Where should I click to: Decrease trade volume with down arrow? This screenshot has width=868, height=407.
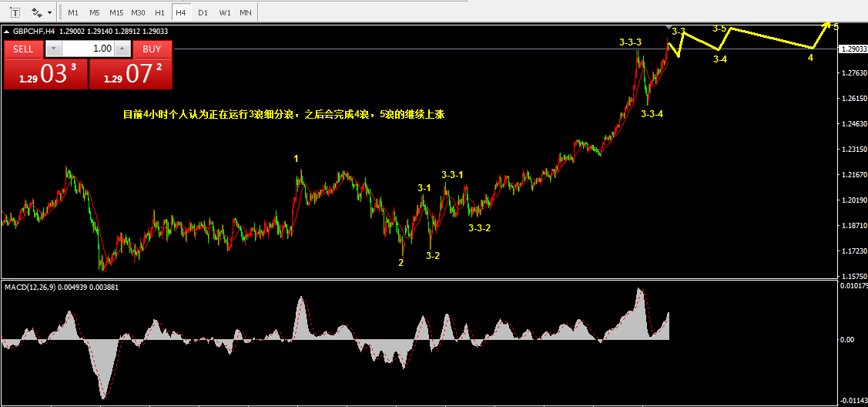click(53, 49)
